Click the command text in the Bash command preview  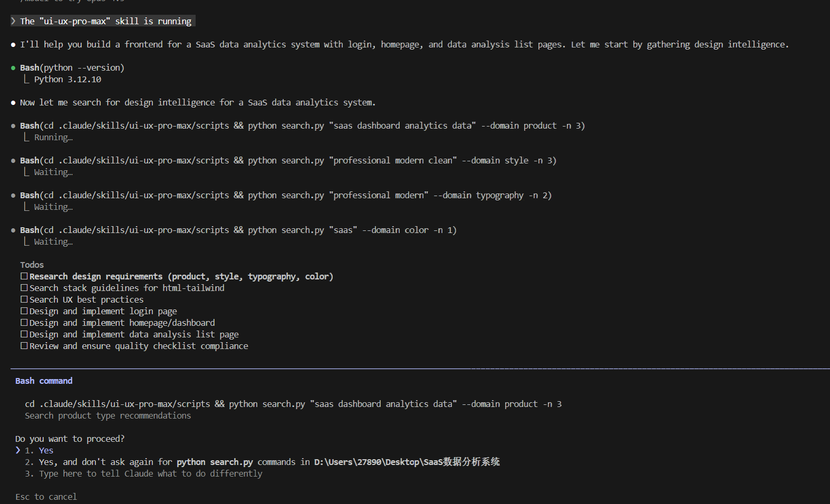click(x=293, y=404)
